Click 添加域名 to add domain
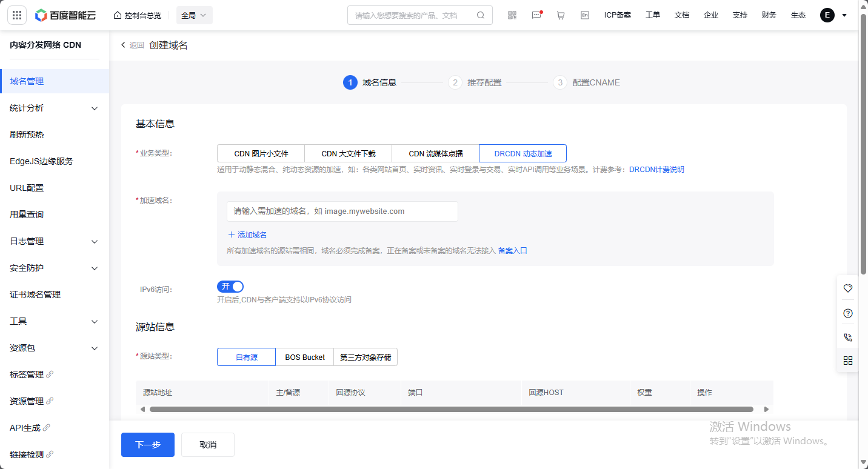This screenshot has height=469, width=868. (x=247, y=234)
